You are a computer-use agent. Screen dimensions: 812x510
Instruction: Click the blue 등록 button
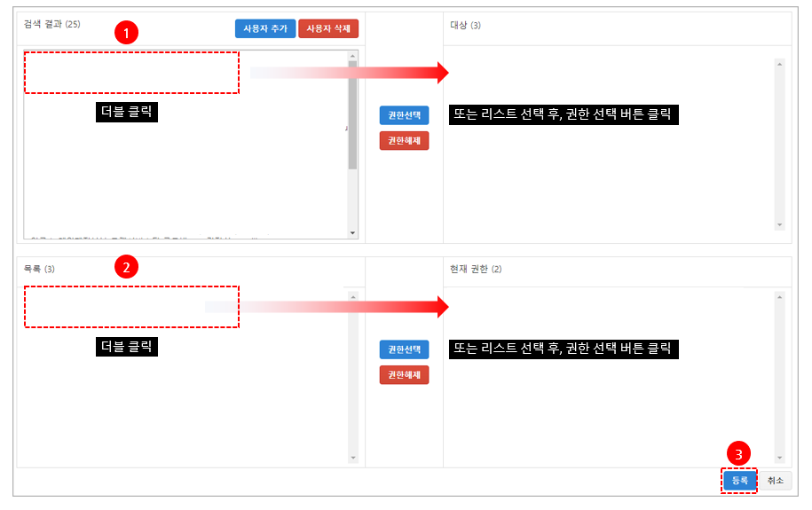(739, 481)
